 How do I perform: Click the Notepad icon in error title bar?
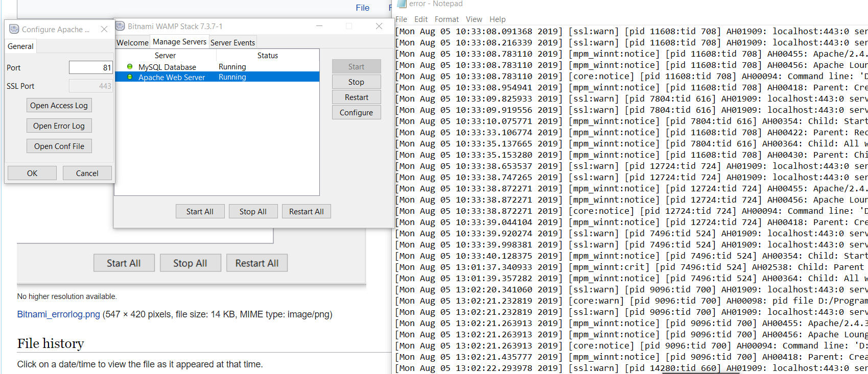[x=402, y=4]
